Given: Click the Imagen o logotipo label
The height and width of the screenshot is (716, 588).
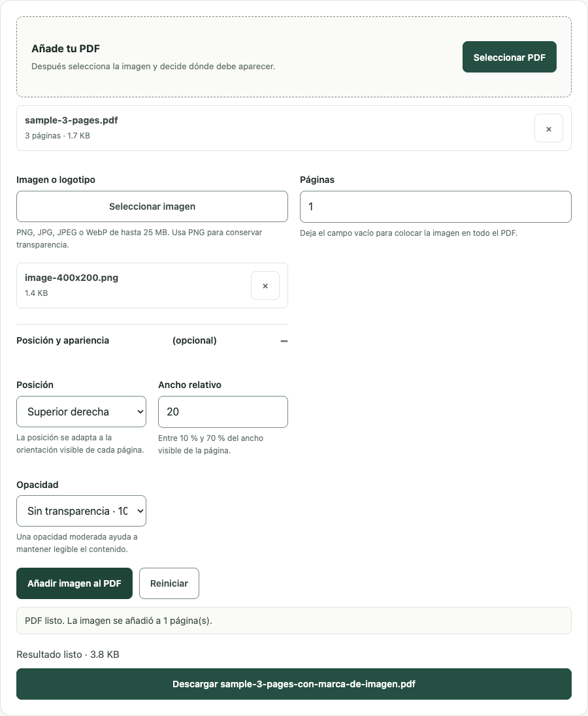Looking at the screenshot, I should 56,180.
